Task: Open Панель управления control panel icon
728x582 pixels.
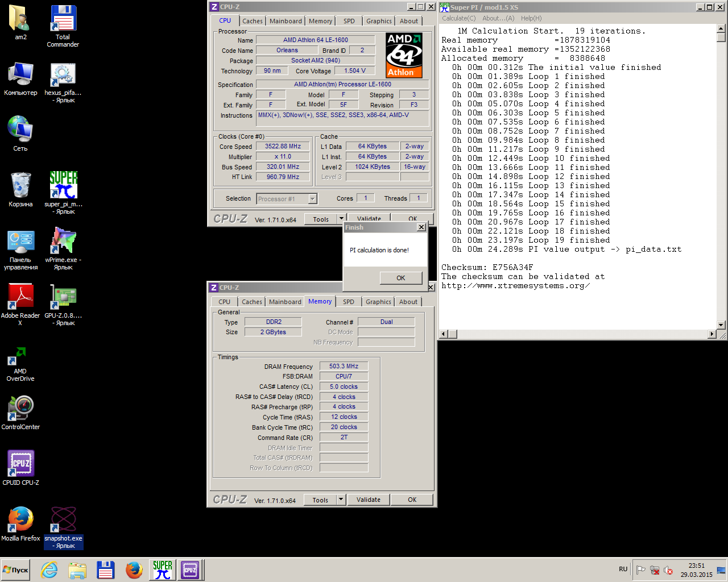Action: pyautogui.click(x=20, y=249)
